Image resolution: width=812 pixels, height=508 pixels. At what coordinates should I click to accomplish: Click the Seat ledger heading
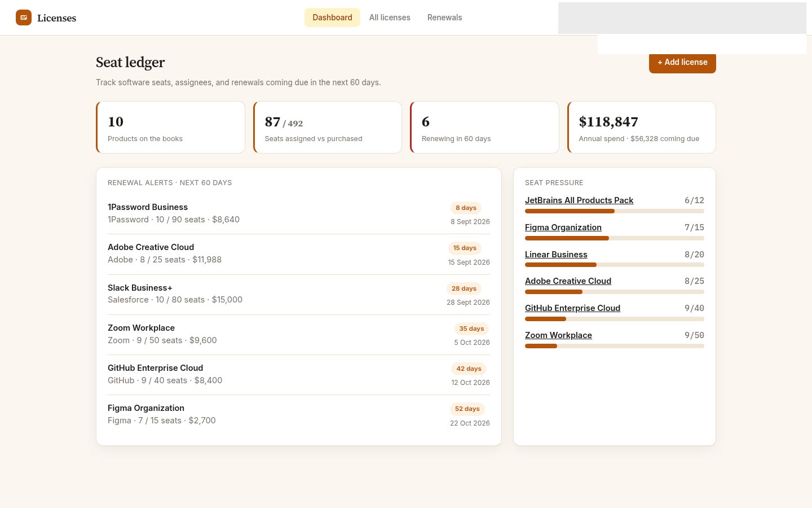pos(130,62)
